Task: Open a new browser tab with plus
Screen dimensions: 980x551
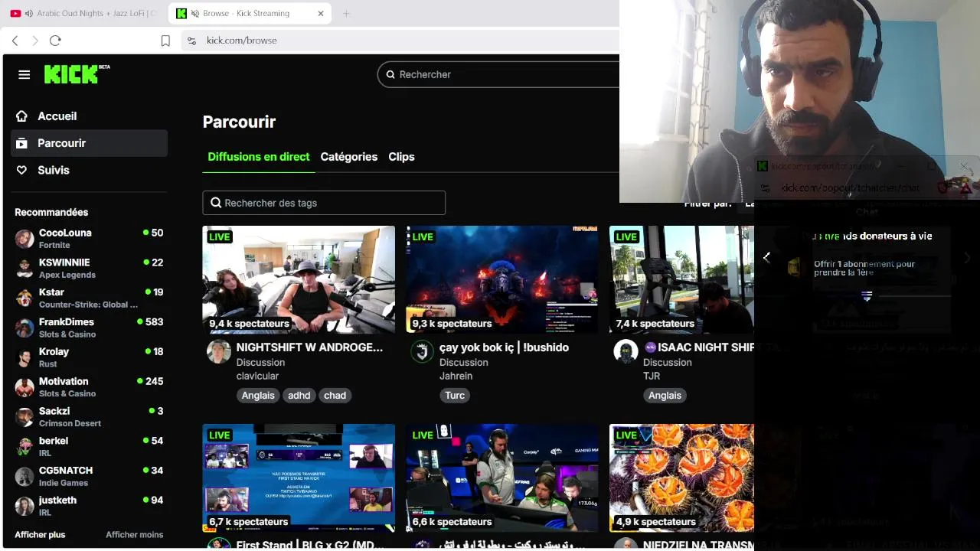Action: 346,13
